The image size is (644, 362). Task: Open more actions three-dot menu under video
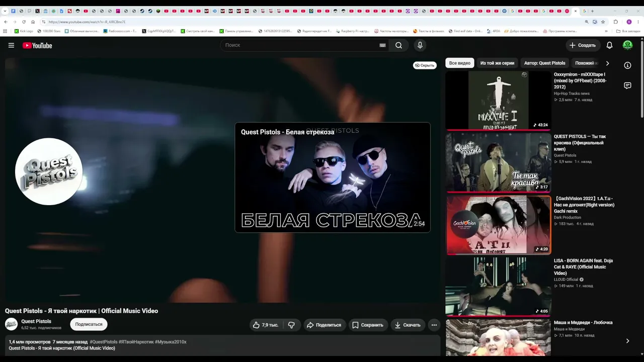[434, 325]
